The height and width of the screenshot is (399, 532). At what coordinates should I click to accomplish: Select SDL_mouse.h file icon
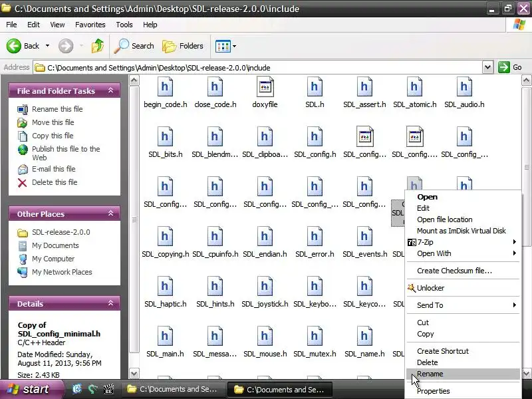point(265,336)
